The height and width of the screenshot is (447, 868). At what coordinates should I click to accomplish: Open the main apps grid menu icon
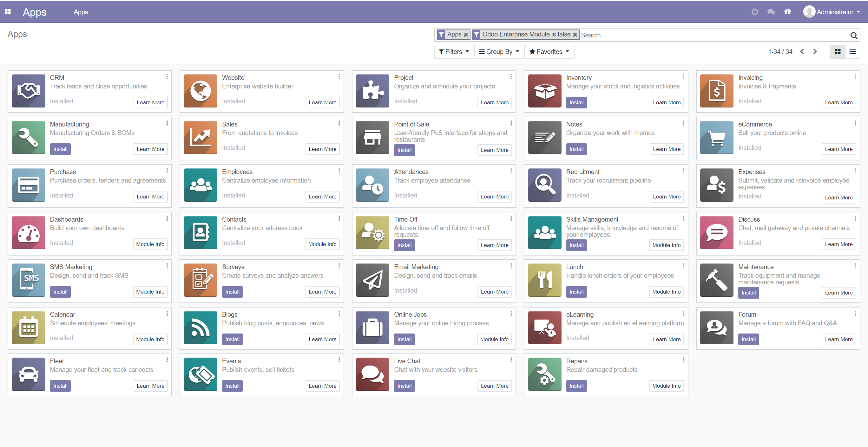click(8, 12)
